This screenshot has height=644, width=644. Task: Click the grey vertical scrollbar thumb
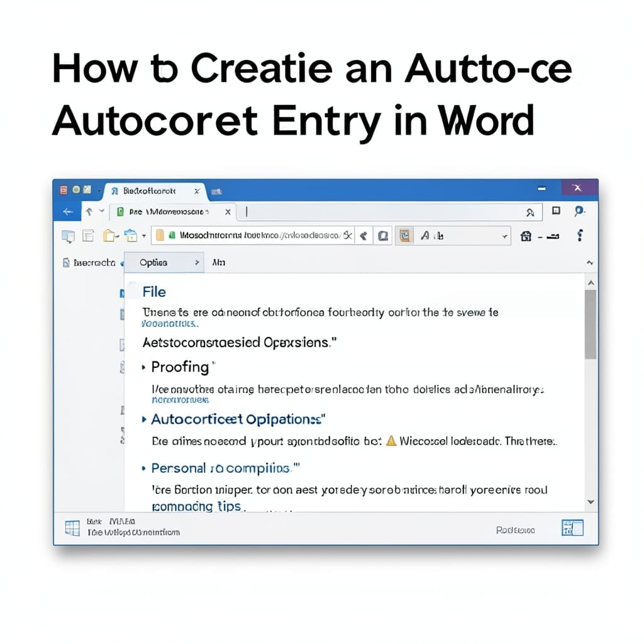(x=591, y=325)
